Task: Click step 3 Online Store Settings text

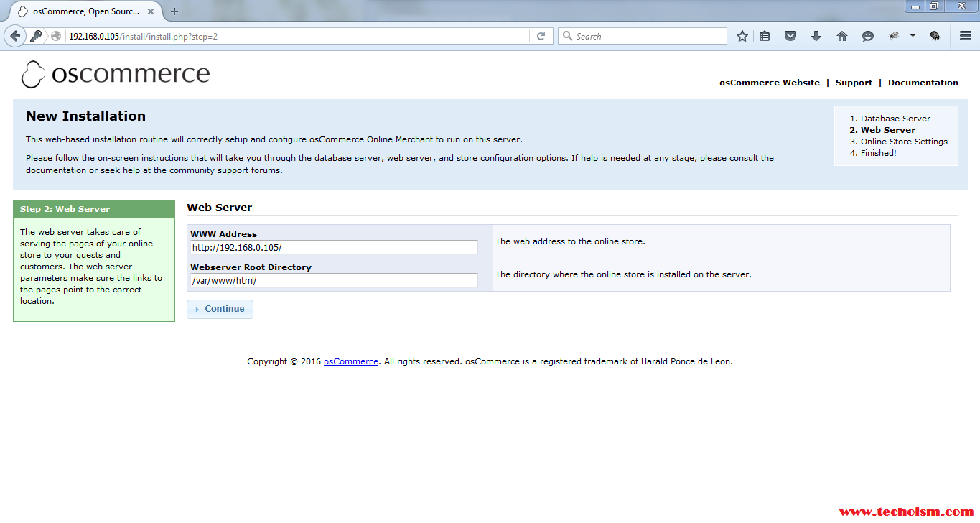Action: coord(904,142)
